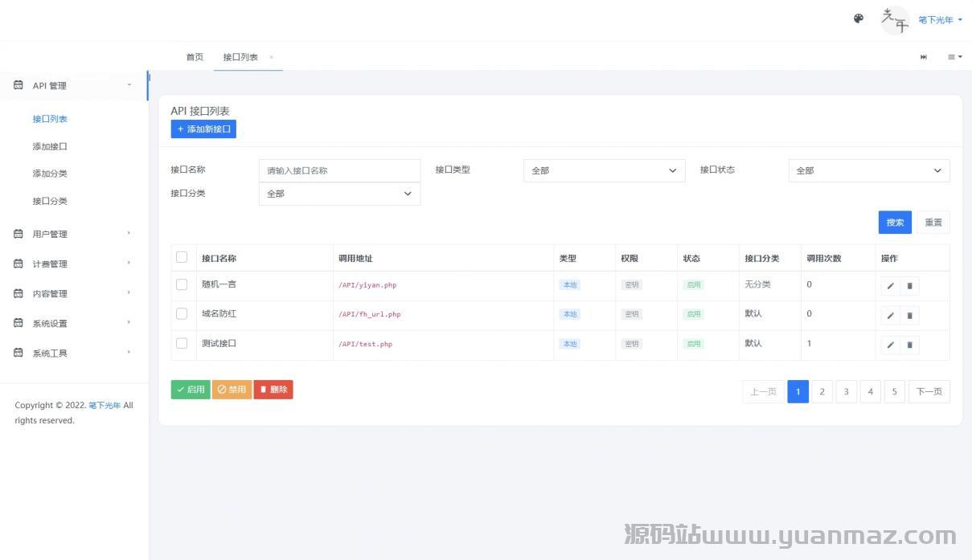
Task: Go to 下一页 in pagination
Action: tap(929, 392)
